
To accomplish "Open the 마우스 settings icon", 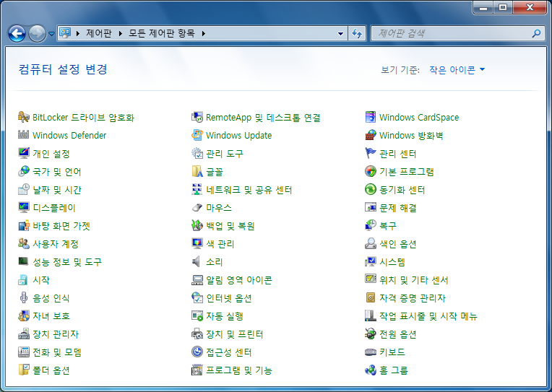I will coord(197,208).
